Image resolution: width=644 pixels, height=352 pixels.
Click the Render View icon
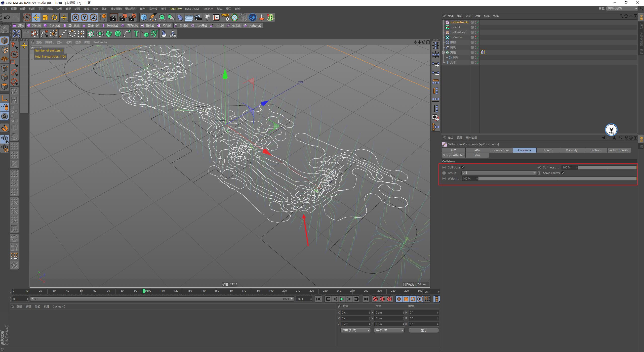(114, 17)
